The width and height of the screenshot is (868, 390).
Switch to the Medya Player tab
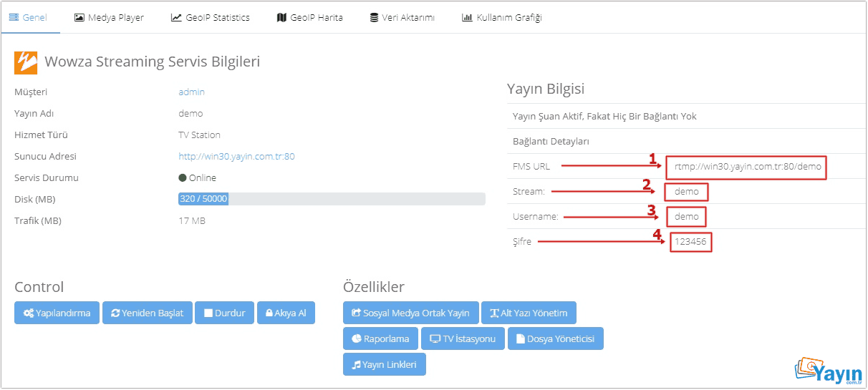(x=109, y=17)
